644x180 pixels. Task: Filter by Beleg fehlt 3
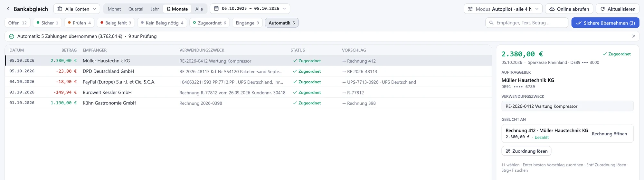tap(116, 23)
